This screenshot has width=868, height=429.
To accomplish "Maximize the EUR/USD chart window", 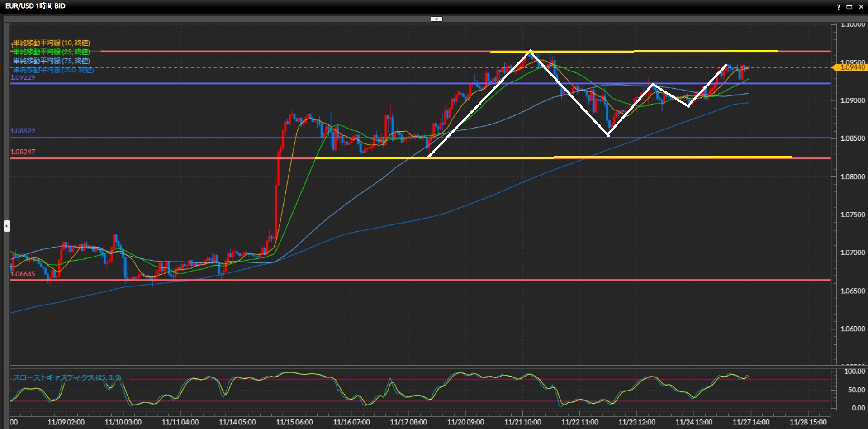I will coord(849,7).
